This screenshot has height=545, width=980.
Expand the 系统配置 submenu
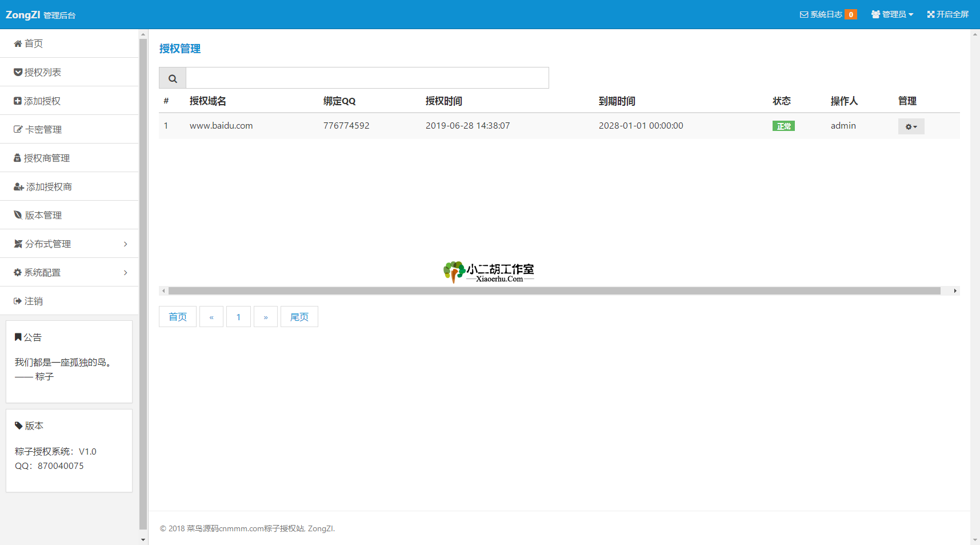click(x=69, y=272)
